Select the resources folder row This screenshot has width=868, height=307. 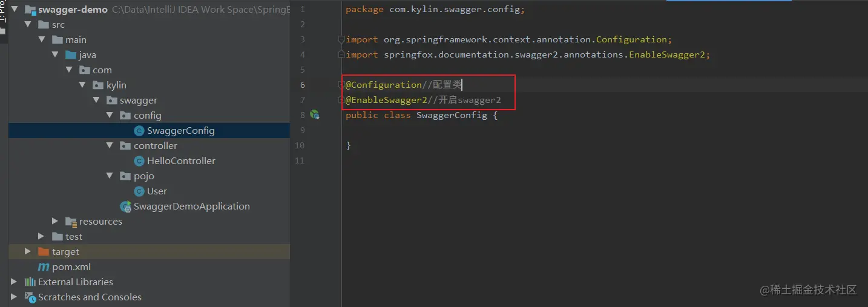coord(149,222)
